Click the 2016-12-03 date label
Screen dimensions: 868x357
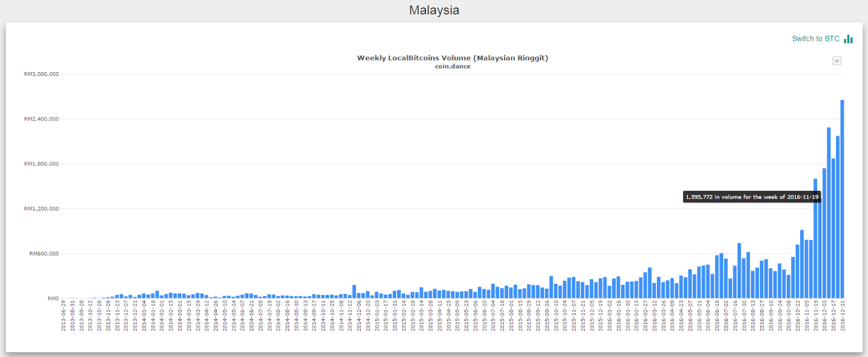[x=825, y=316]
